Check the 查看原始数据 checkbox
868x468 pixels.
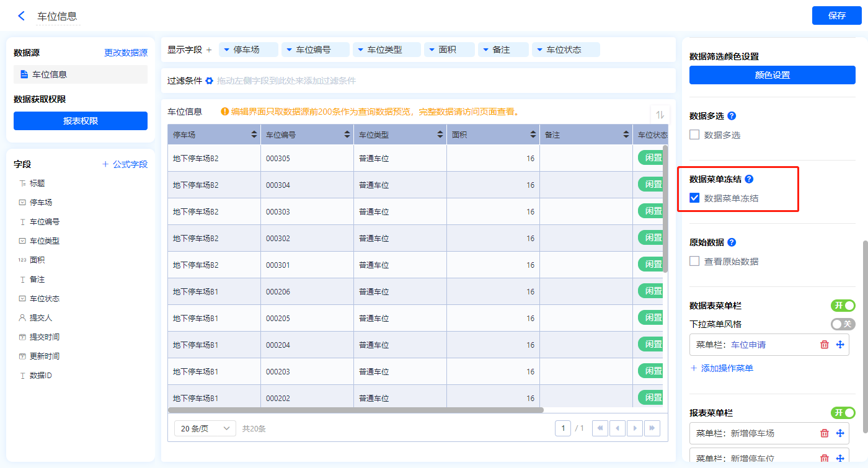[x=694, y=262]
